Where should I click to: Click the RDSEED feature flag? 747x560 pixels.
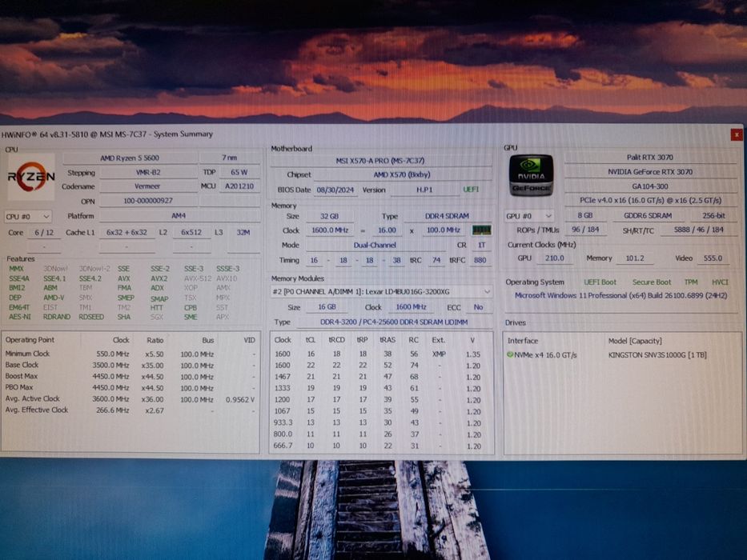[x=91, y=317]
